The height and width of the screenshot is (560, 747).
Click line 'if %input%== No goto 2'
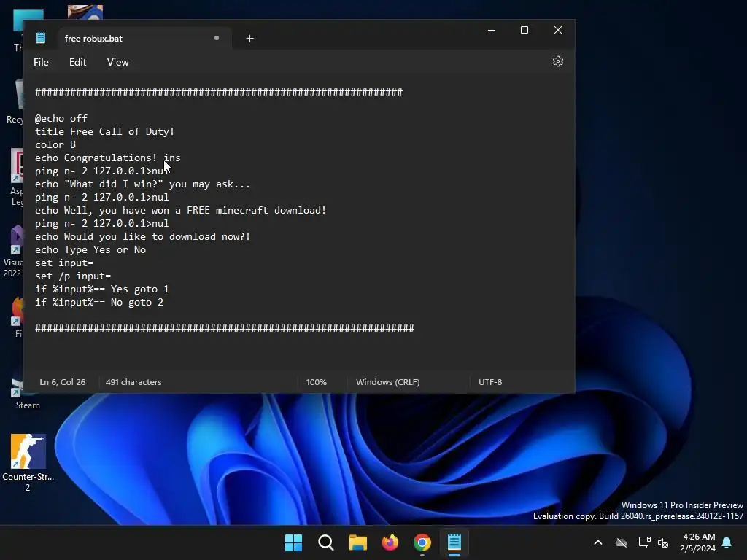point(99,303)
